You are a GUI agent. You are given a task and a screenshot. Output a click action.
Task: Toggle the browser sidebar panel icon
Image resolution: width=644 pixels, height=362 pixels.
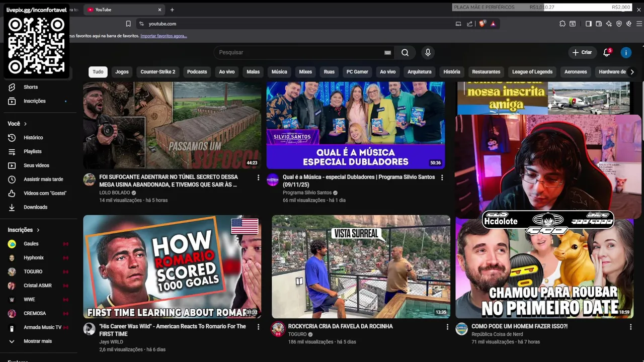(589, 24)
